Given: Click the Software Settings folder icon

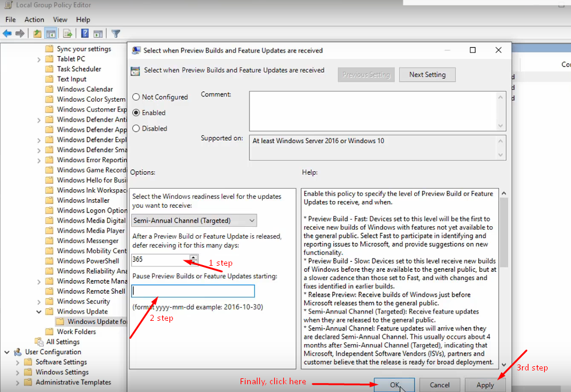Looking at the screenshot, I should [x=28, y=362].
